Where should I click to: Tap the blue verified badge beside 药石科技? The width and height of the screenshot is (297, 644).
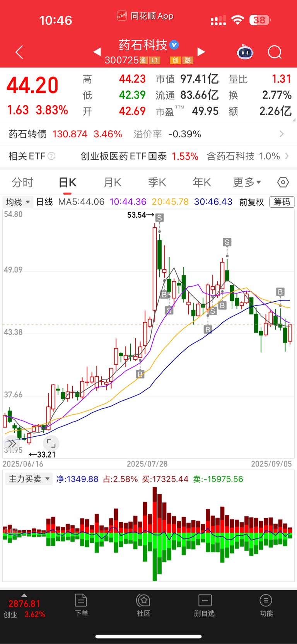[174, 45]
